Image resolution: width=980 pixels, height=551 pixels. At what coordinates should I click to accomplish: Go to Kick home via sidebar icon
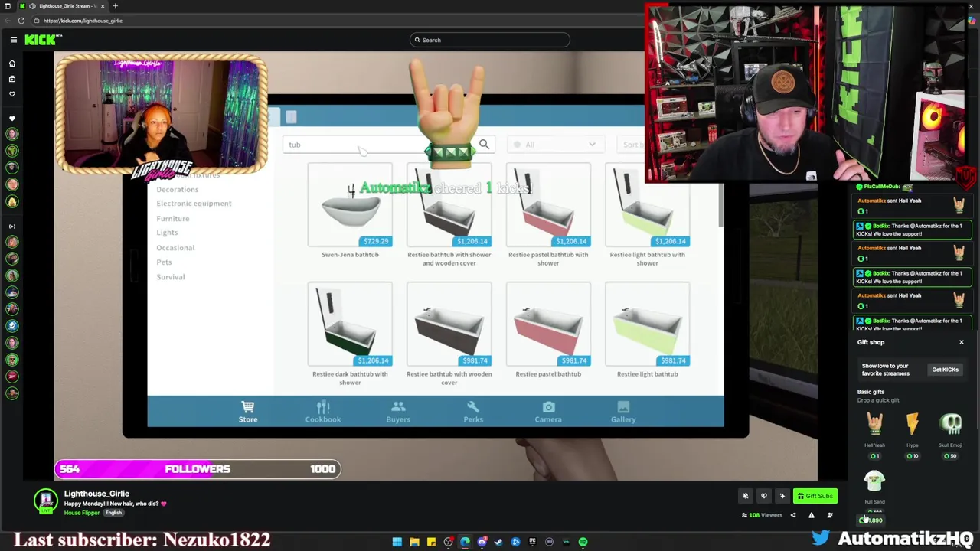click(x=12, y=64)
